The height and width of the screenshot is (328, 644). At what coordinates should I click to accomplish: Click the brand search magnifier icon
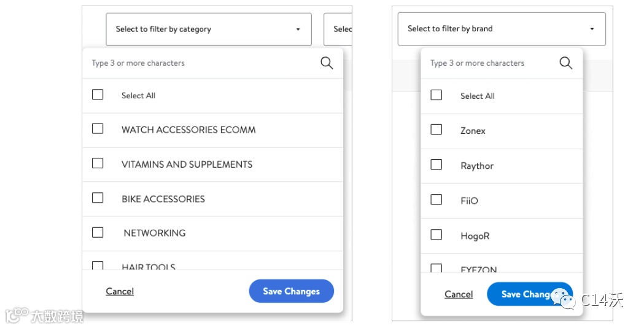point(565,63)
